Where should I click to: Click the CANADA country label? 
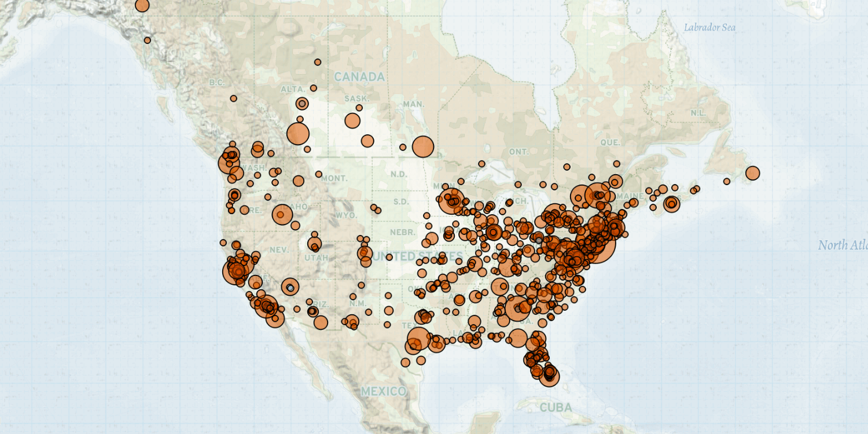(x=359, y=77)
